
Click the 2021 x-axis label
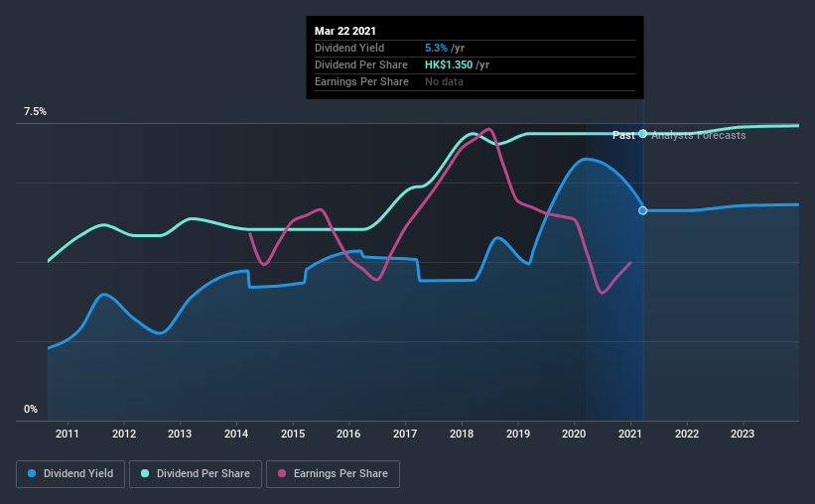(630, 434)
